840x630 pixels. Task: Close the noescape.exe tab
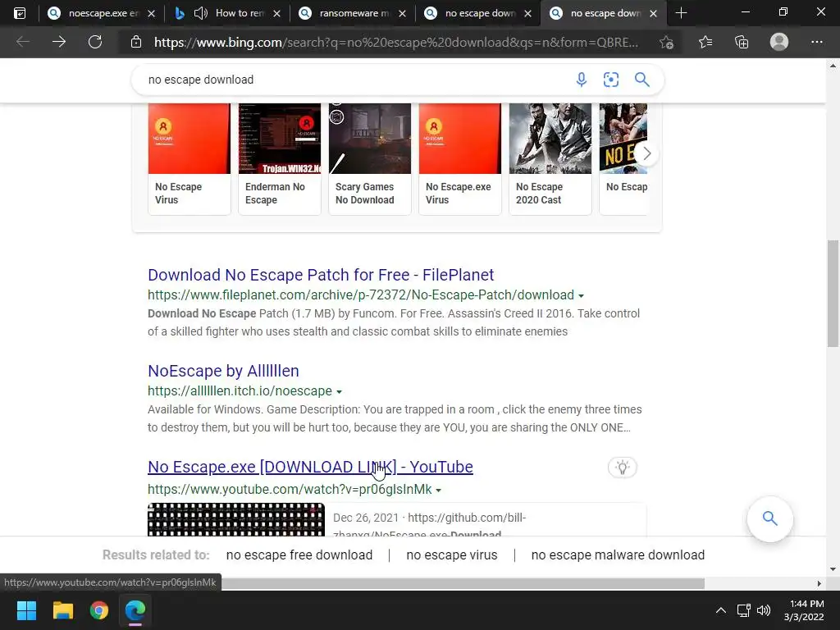152,13
